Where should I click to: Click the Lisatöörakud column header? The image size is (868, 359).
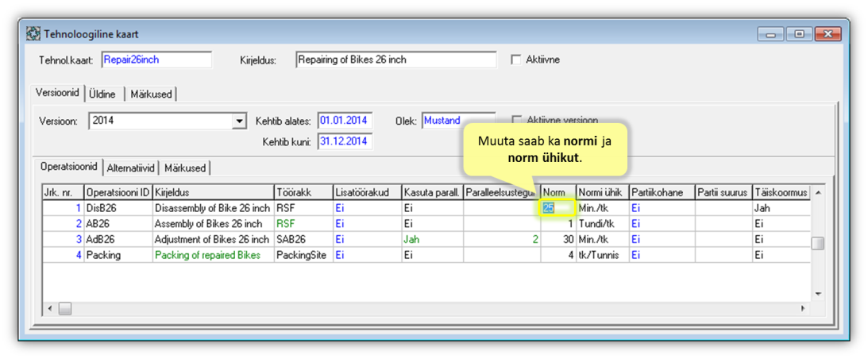pos(366,192)
